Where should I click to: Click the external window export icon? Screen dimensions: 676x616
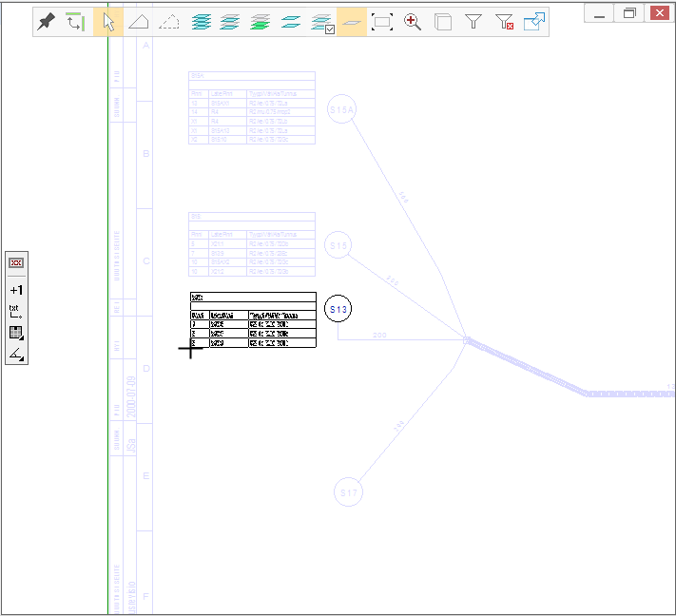pyautogui.click(x=534, y=22)
